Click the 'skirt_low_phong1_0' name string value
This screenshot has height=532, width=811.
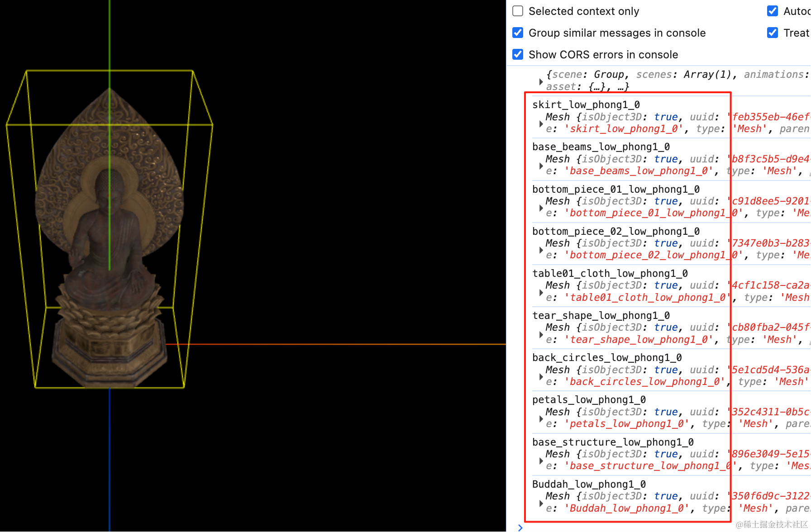tap(625, 129)
